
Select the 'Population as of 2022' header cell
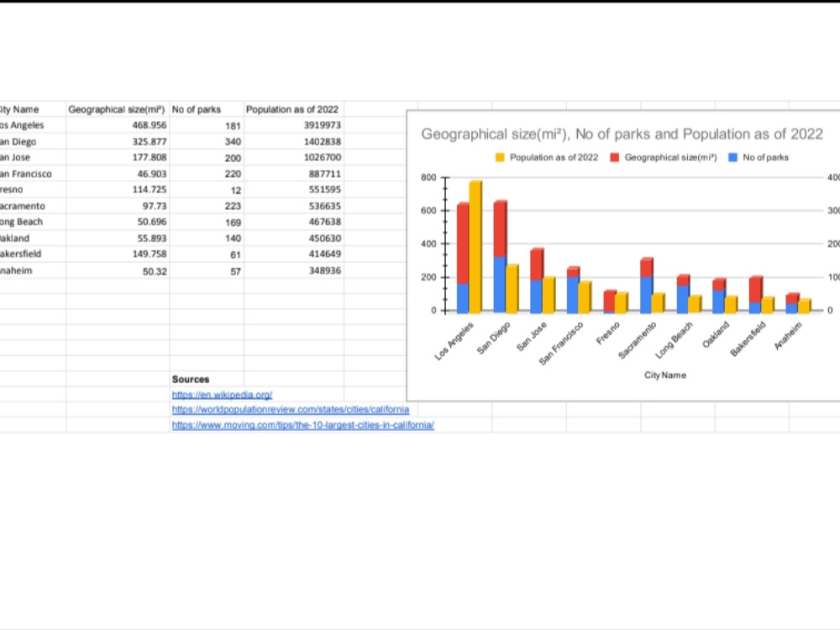[x=294, y=109]
